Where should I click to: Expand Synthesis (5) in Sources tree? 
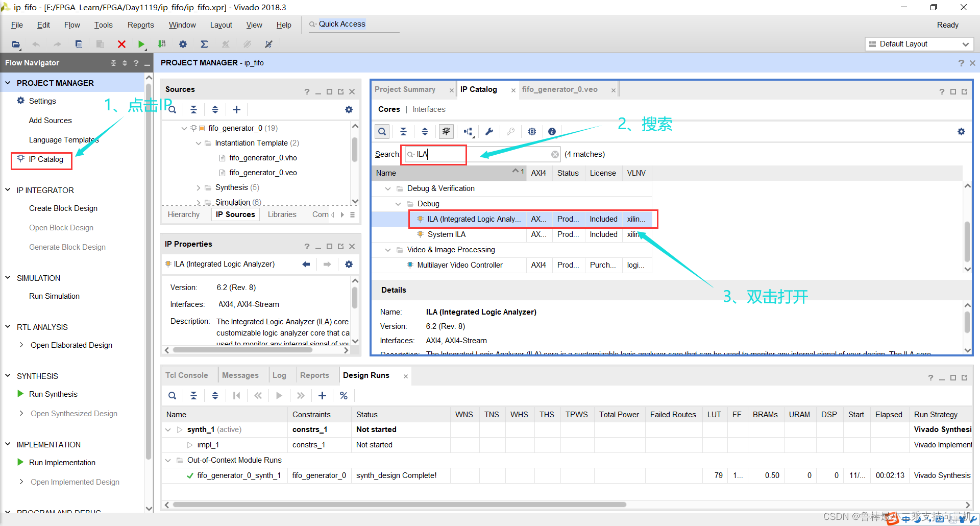click(199, 187)
